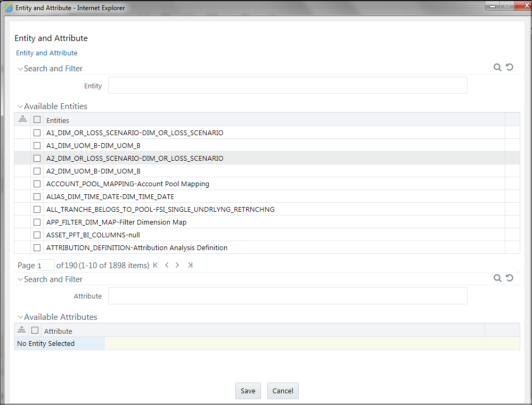Click the Page number input field
This screenshot has width=532, height=405.
(x=45, y=265)
